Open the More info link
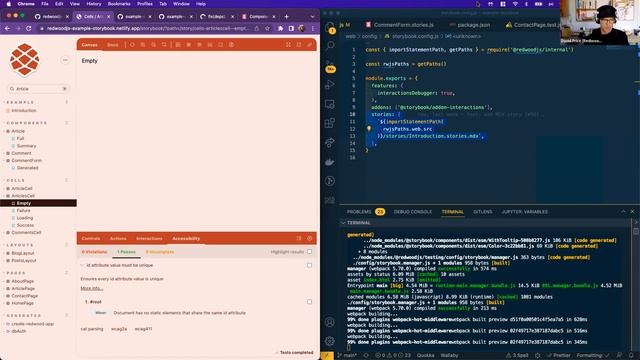The height and width of the screenshot is (360, 640). coord(92,288)
